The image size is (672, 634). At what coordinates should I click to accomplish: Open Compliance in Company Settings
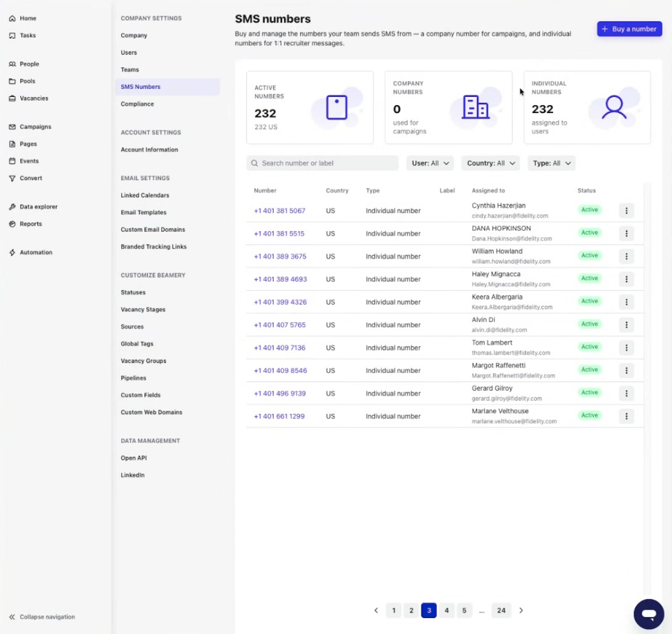137,104
